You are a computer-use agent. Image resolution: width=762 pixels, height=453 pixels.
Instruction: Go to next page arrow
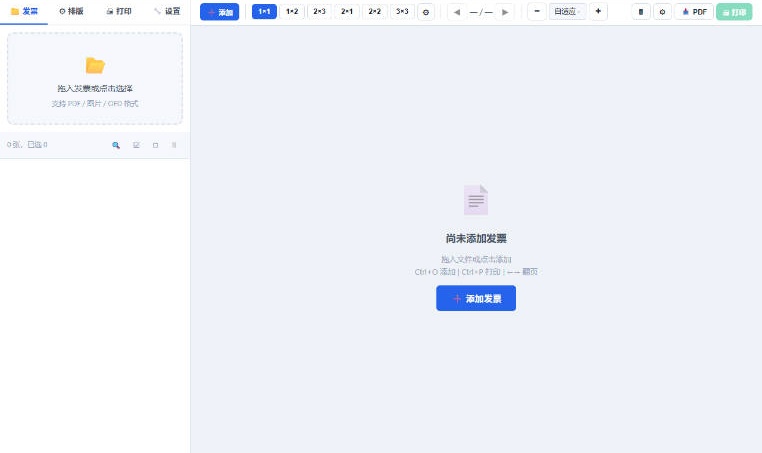[505, 12]
